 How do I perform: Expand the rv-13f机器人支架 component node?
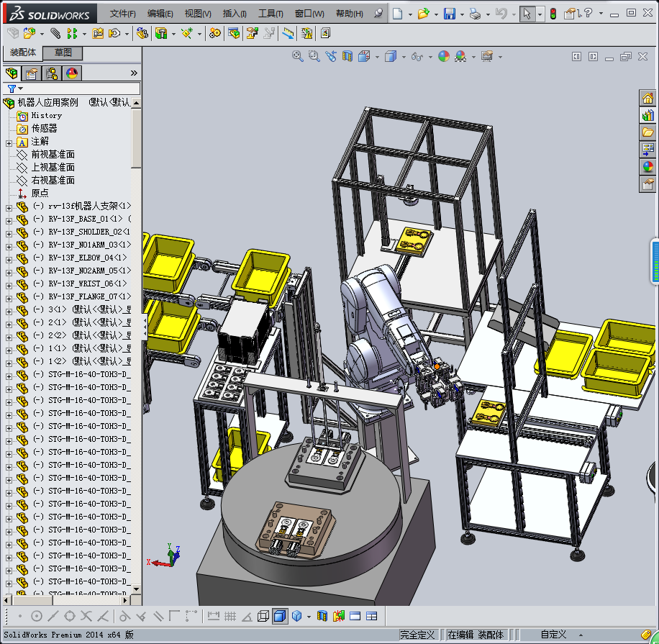[9, 207]
